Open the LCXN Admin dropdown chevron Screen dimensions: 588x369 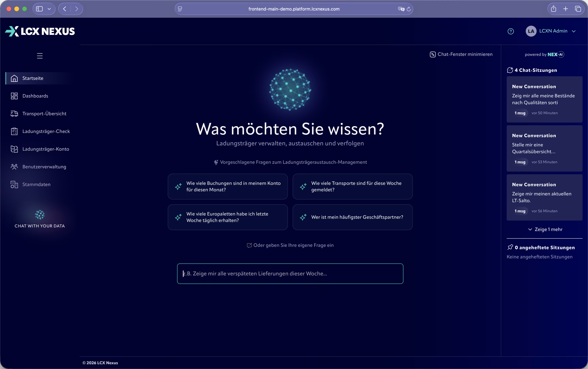(x=574, y=31)
